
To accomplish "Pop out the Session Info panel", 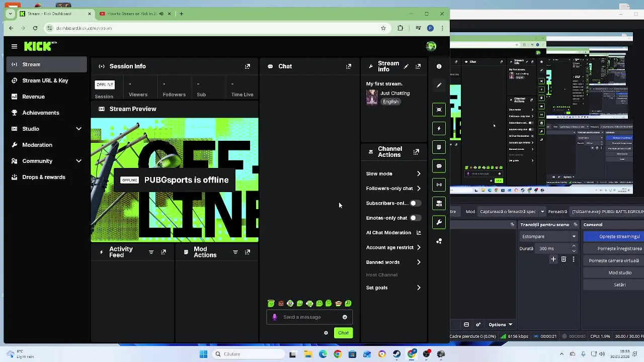I will coord(248,66).
